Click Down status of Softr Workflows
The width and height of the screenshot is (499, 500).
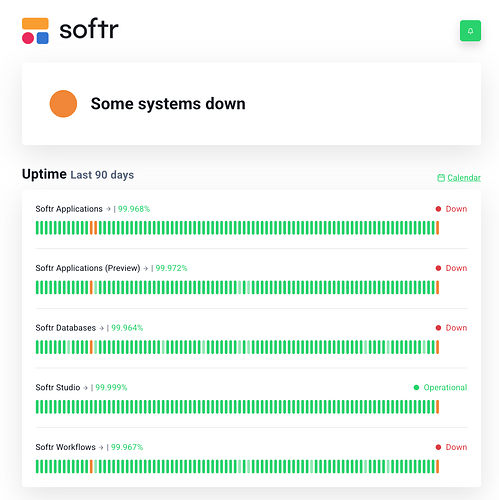click(x=451, y=447)
